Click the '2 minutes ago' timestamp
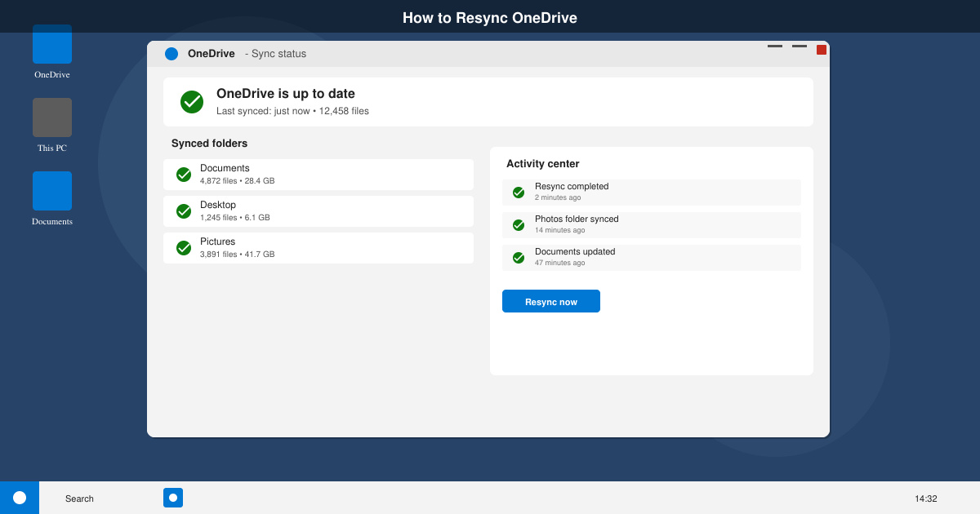The width and height of the screenshot is (980, 514). (x=558, y=197)
